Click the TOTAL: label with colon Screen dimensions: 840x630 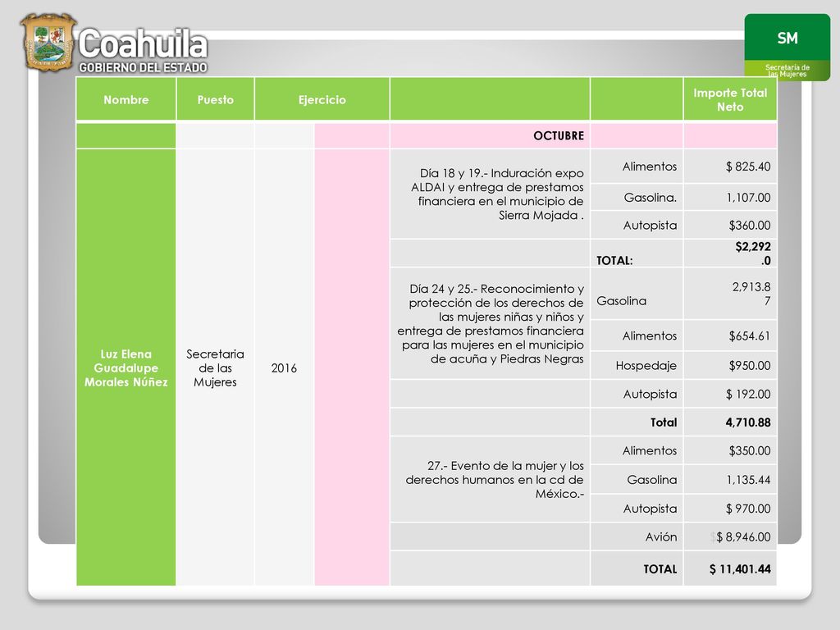pos(614,261)
